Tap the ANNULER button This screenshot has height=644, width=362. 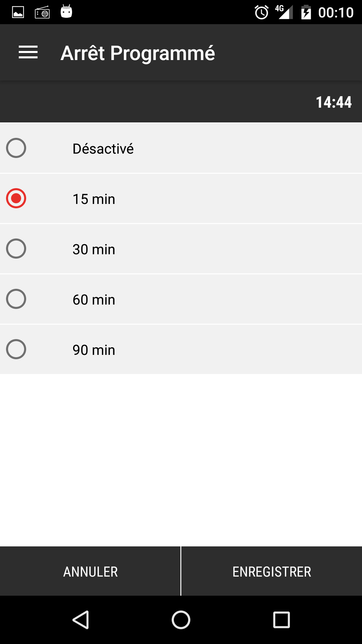(90, 571)
